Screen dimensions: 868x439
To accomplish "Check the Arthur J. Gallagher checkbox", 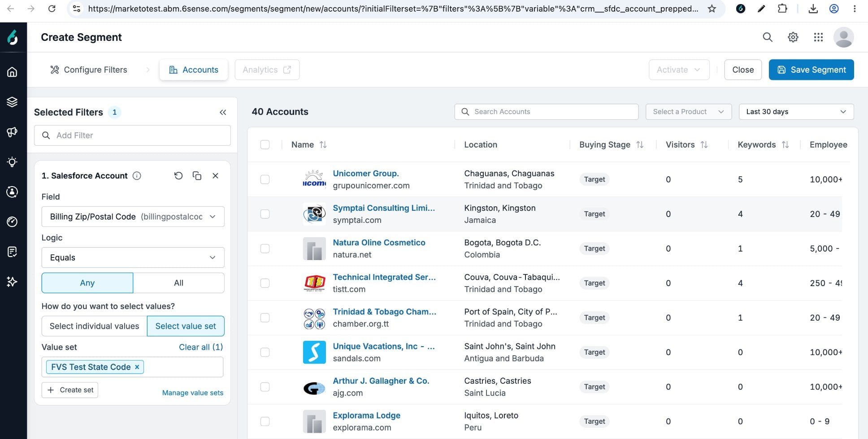I will (265, 387).
